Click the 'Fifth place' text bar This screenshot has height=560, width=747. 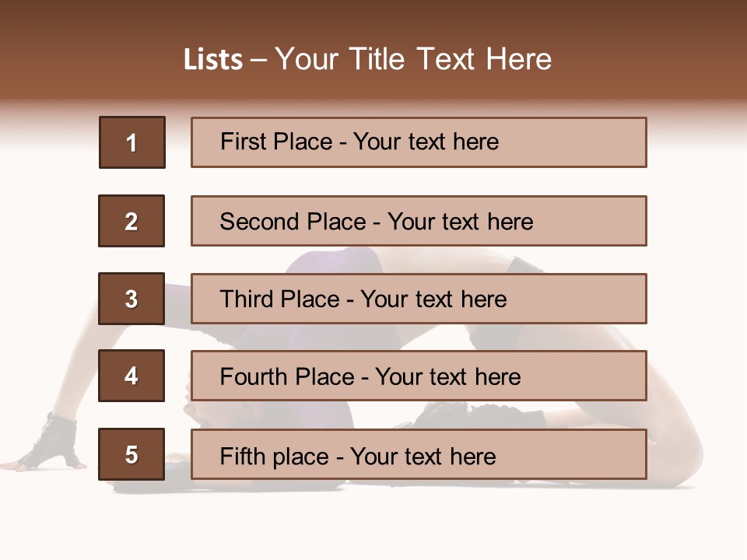point(419,454)
